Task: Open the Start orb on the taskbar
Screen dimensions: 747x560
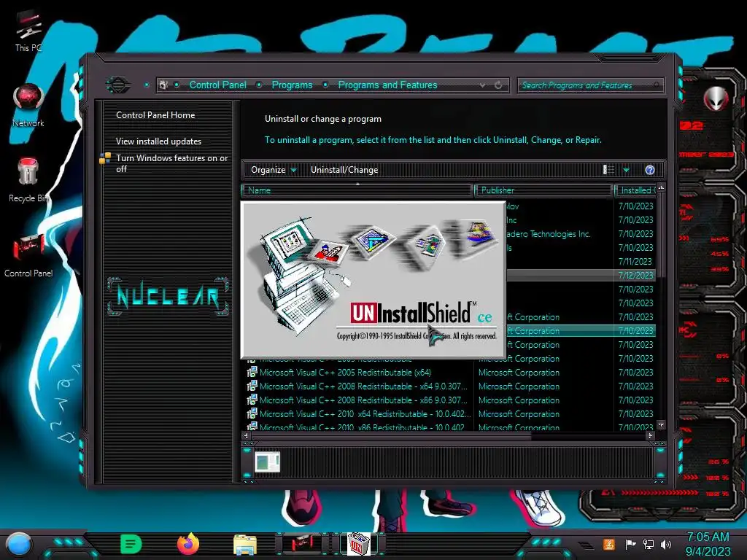Action: pos(19,545)
